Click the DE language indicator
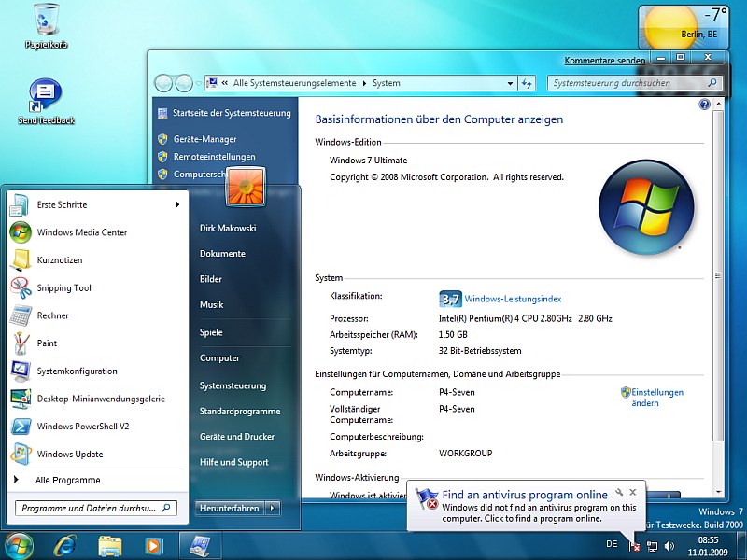The image size is (747, 560). coord(612,544)
